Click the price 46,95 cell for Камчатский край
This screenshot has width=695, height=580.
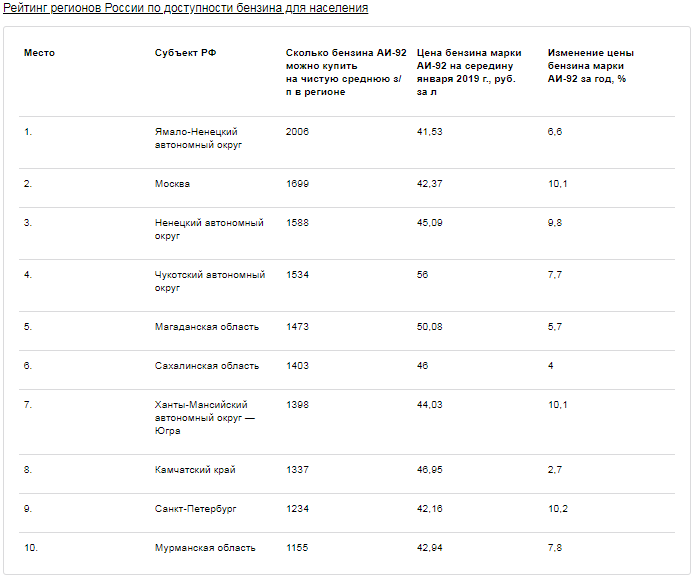point(429,470)
